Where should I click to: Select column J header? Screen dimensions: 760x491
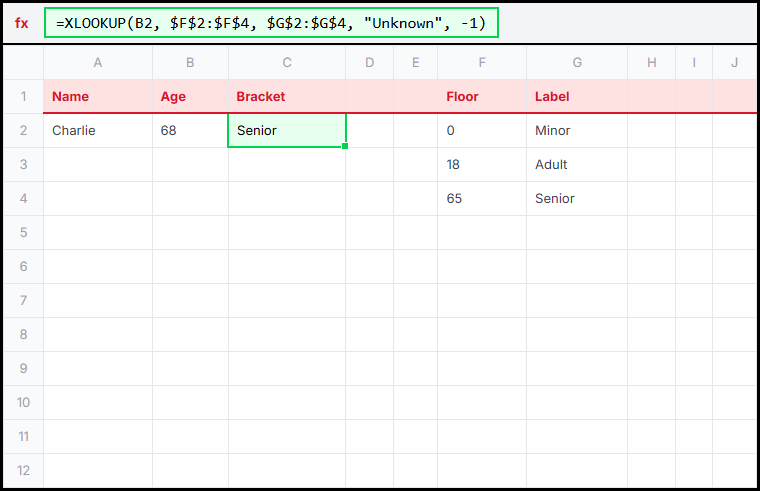734,63
